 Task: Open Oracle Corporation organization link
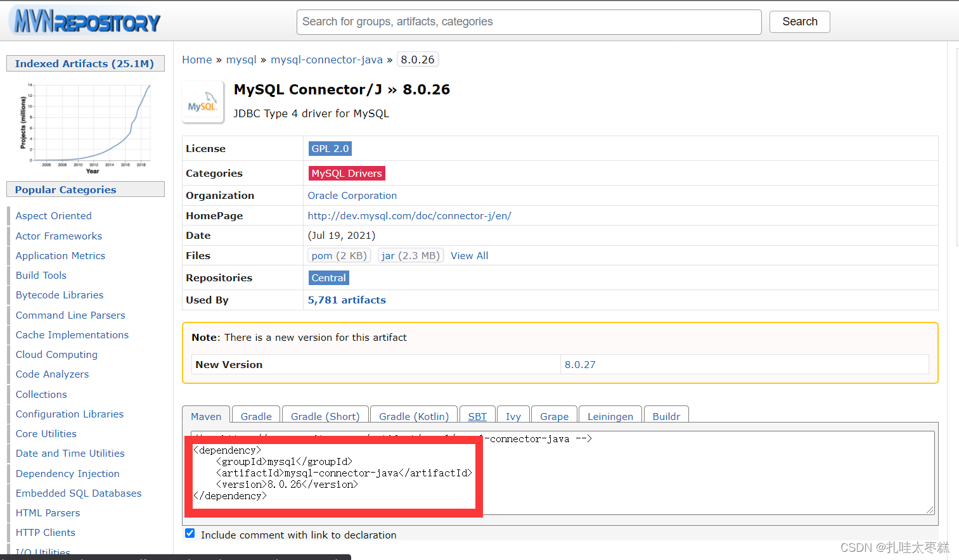click(352, 196)
